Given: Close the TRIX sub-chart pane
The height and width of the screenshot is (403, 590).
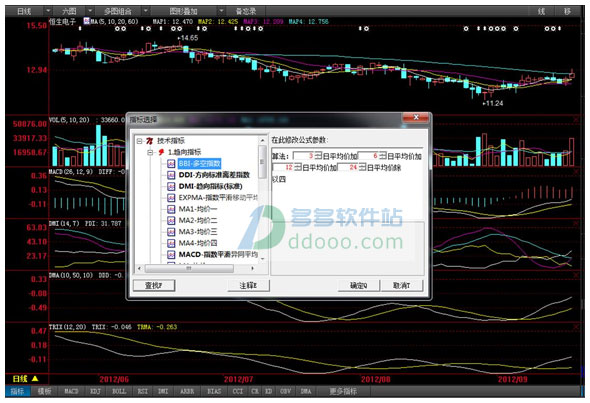Looking at the screenshot, I should (x=576, y=327).
